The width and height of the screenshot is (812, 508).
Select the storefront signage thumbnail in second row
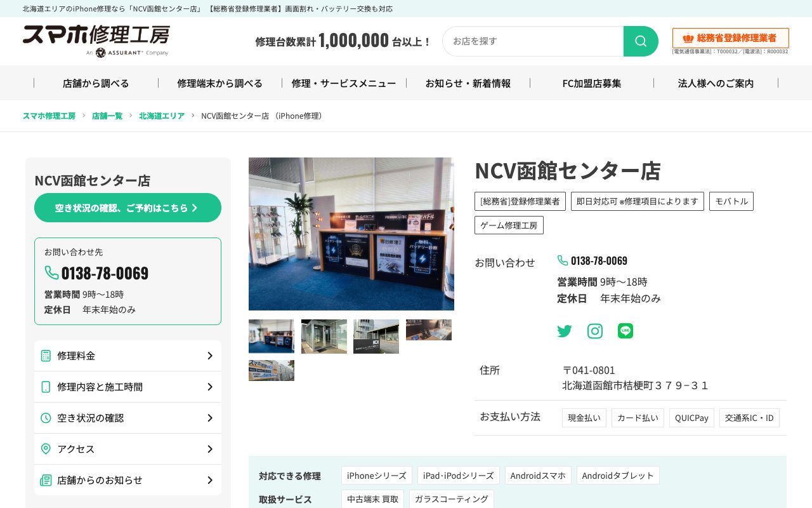coord(272,370)
